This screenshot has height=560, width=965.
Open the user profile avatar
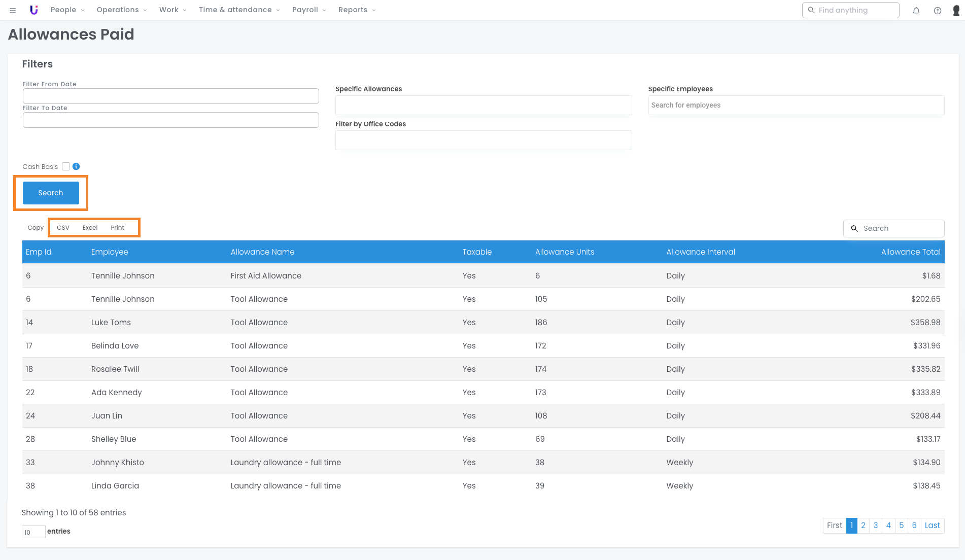click(x=956, y=11)
